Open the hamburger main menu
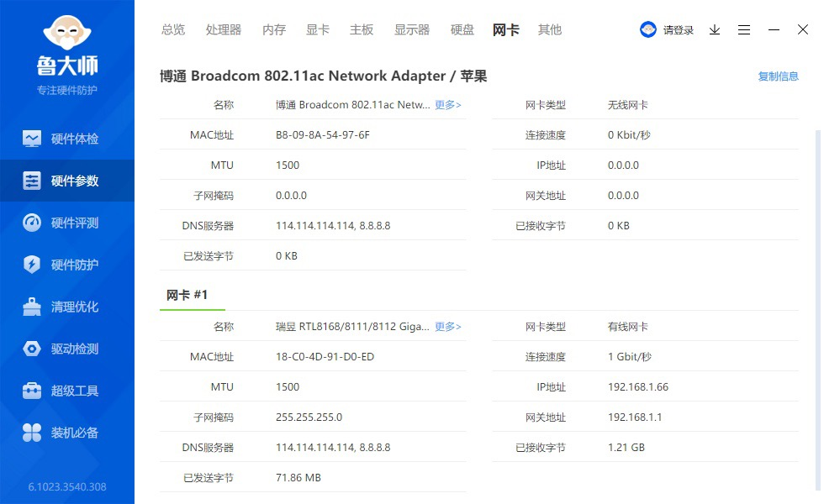This screenshot has width=824, height=504. tap(743, 30)
